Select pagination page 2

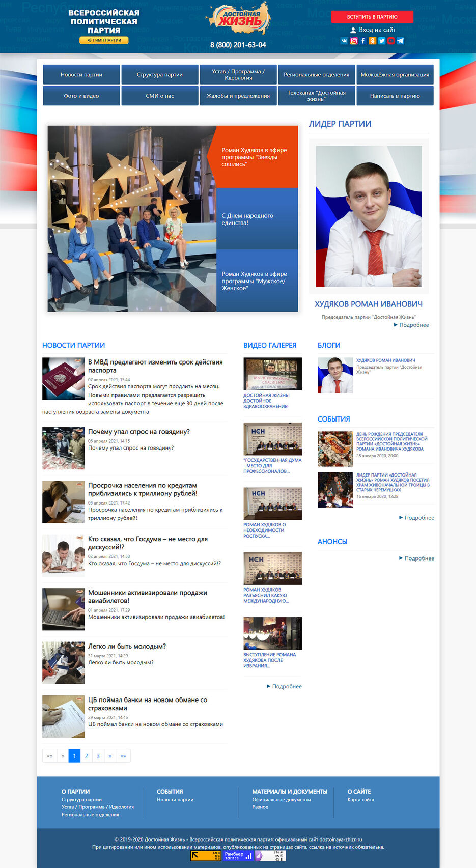(x=87, y=756)
